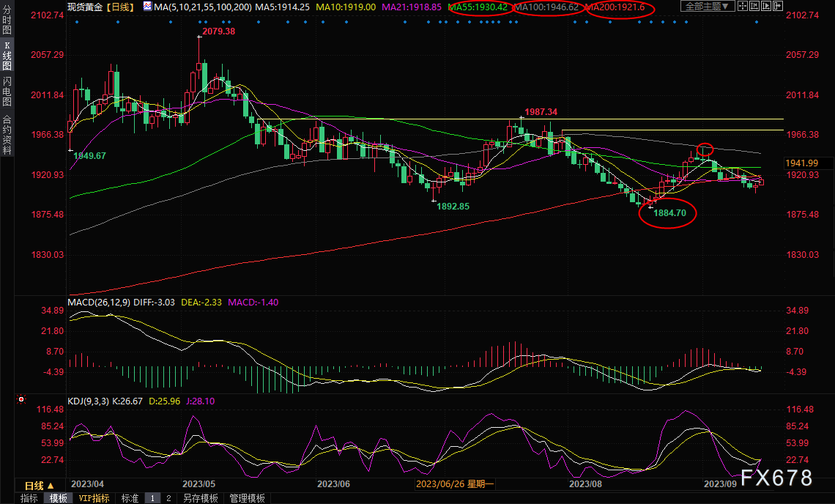
Task: Click the magenta MACD:-1.40 value
Action: [253, 302]
